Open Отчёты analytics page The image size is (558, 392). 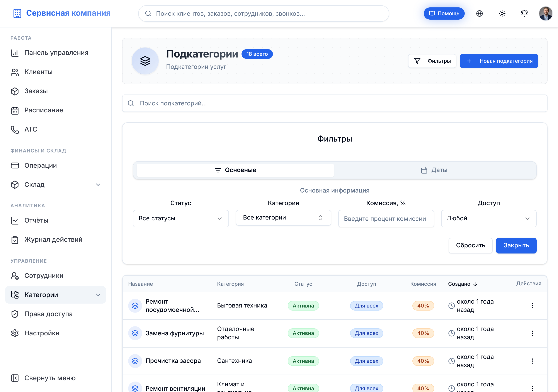point(56,220)
